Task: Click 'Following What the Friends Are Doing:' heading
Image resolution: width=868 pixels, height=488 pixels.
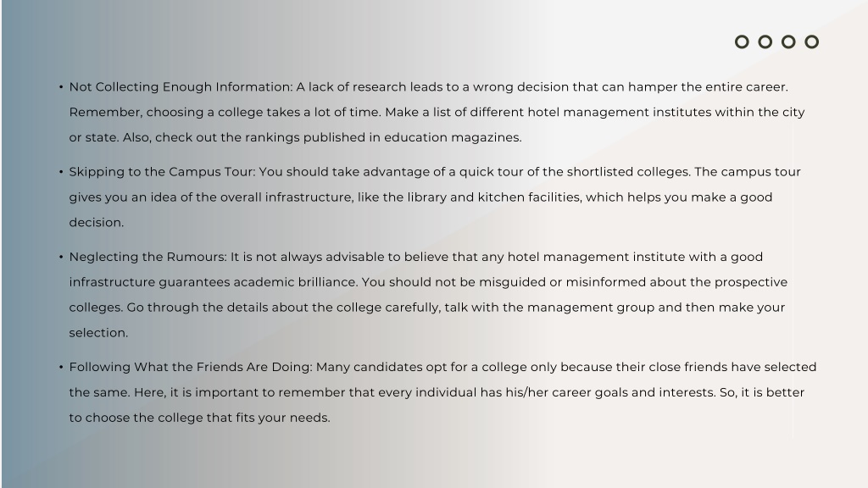Action: (191, 368)
